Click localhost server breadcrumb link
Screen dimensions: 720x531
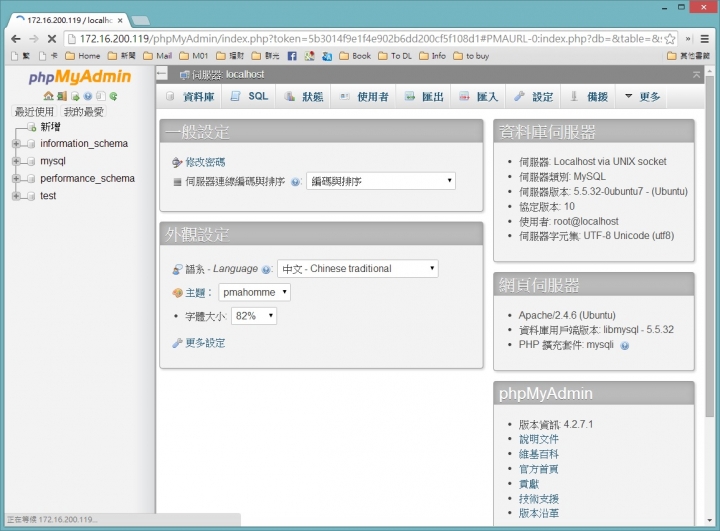click(x=228, y=74)
